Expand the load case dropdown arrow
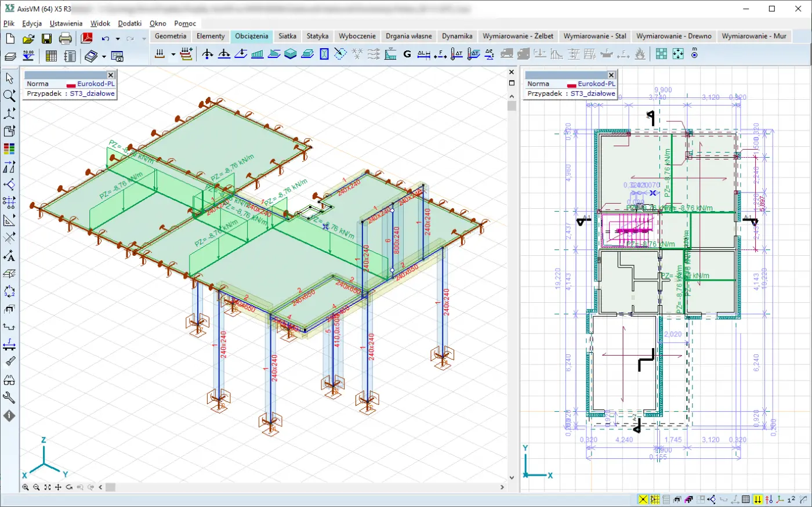812x507 pixels. tap(173, 55)
